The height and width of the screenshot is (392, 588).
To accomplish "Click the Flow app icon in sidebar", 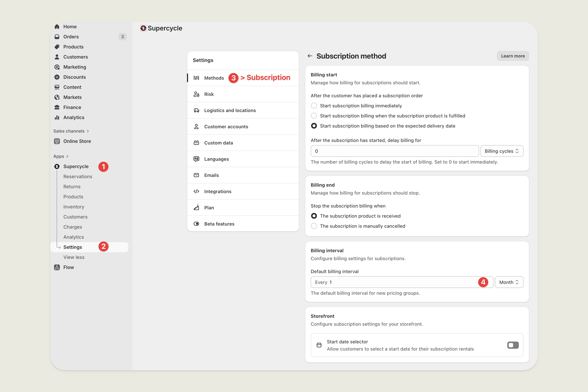I will (57, 267).
